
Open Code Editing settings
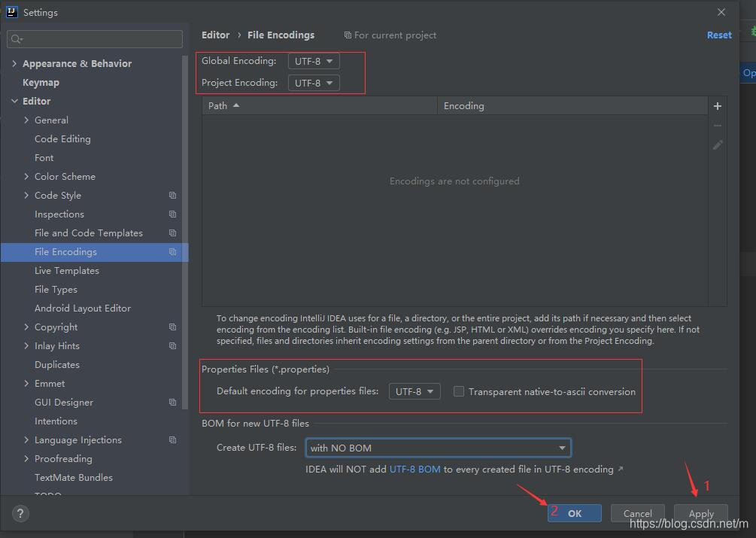coord(62,139)
